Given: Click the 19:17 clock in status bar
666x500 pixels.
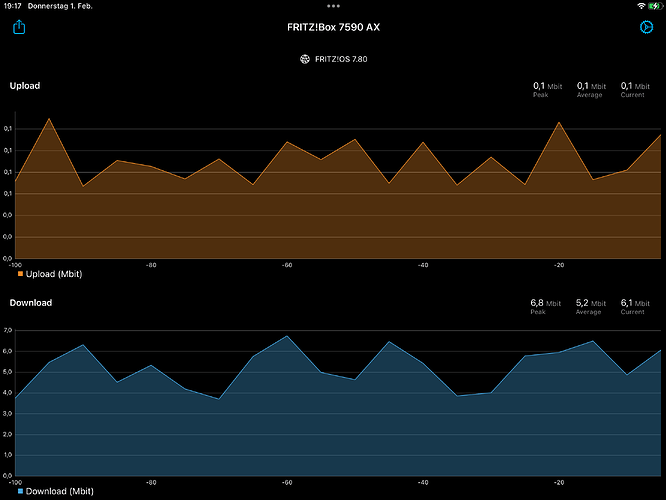Looking at the screenshot, I should [x=12, y=6].
